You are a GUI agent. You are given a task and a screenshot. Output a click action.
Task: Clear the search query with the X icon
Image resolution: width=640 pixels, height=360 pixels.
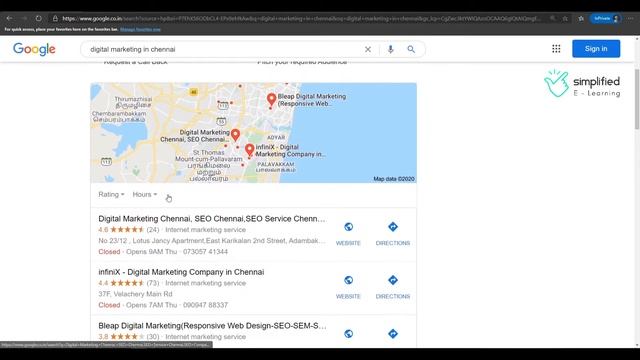[368, 49]
